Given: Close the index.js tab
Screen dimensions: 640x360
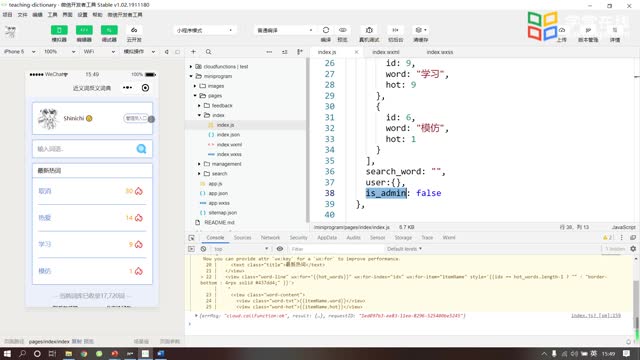Looking at the screenshot, I should click(356, 52).
